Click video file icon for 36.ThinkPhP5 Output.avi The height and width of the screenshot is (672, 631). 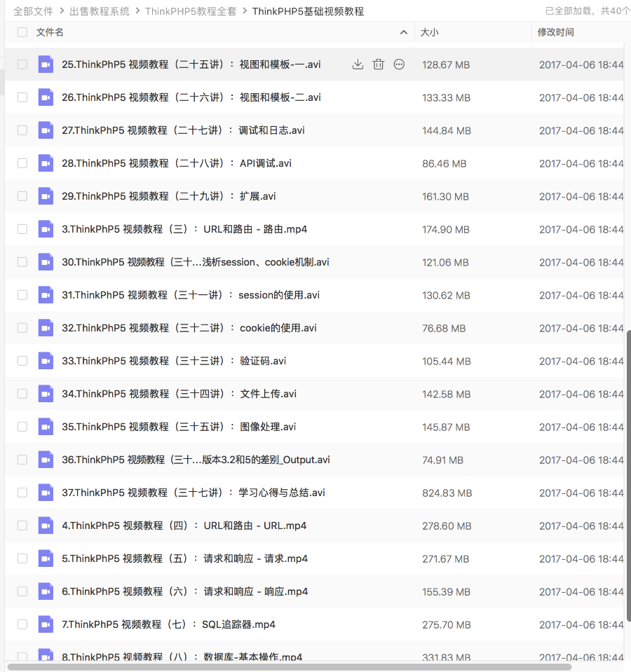point(46,460)
